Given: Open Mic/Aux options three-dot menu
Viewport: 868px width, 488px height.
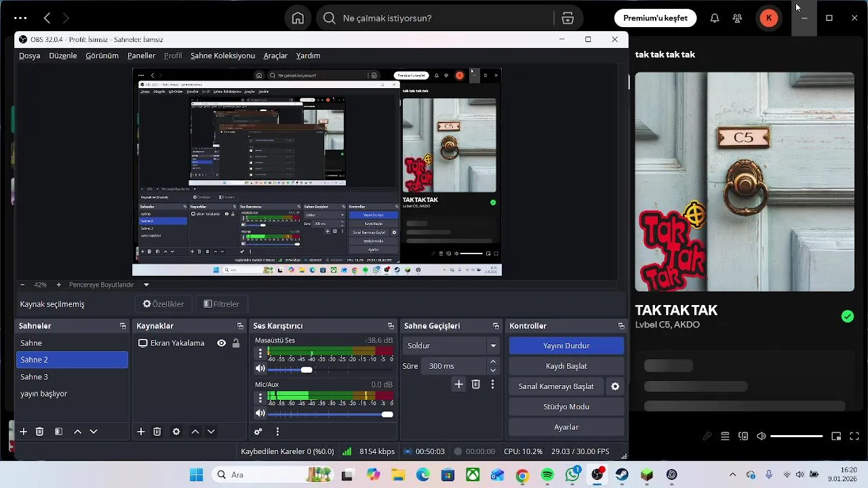Looking at the screenshot, I should [260, 397].
